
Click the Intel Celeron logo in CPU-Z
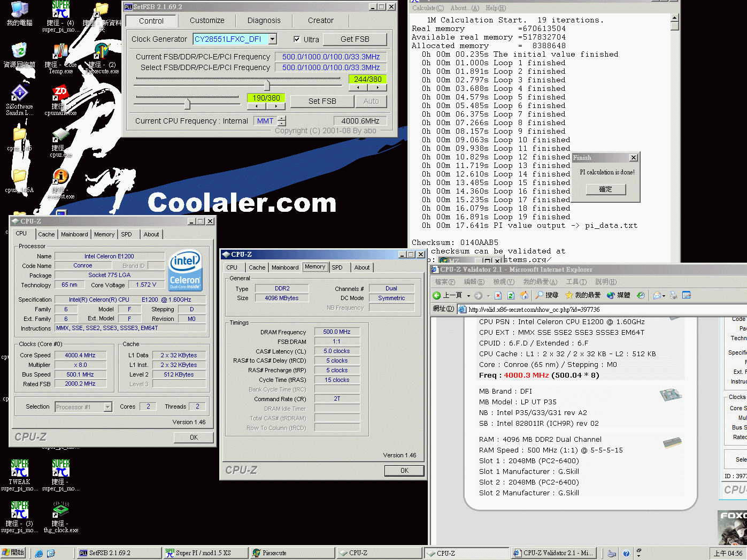tap(185, 270)
